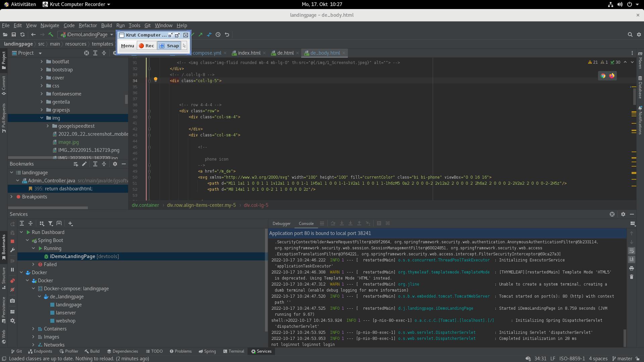Image resolution: width=644 pixels, height=362 pixels.
Task: Open the Refactor menu
Action: tap(88, 25)
